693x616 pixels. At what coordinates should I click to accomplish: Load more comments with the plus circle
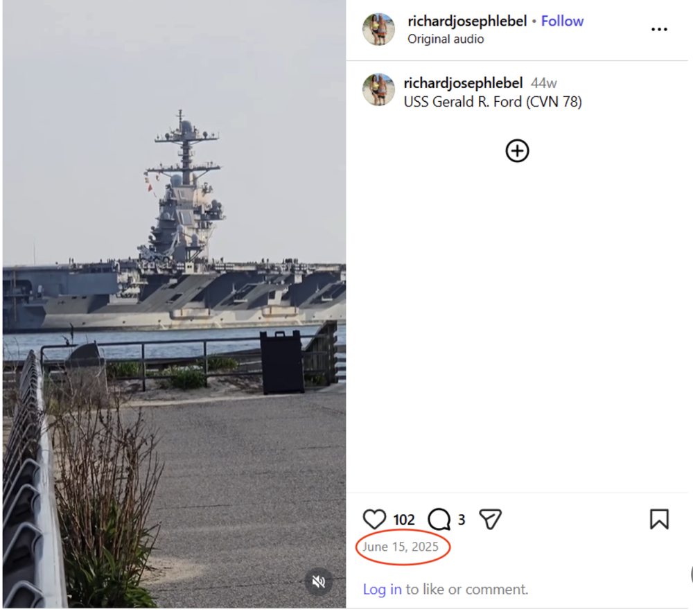tap(517, 150)
